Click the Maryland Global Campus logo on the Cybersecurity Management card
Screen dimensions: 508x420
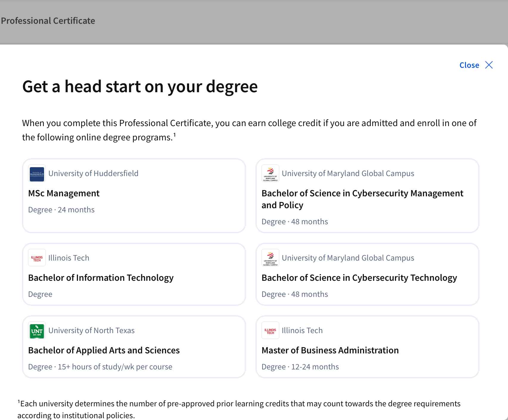270,173
